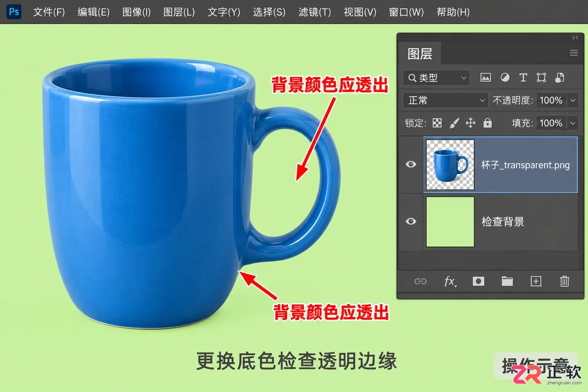Screen dimensions: 588x392
Task: Open the 选择(S) menu
Action: [269, 12]
